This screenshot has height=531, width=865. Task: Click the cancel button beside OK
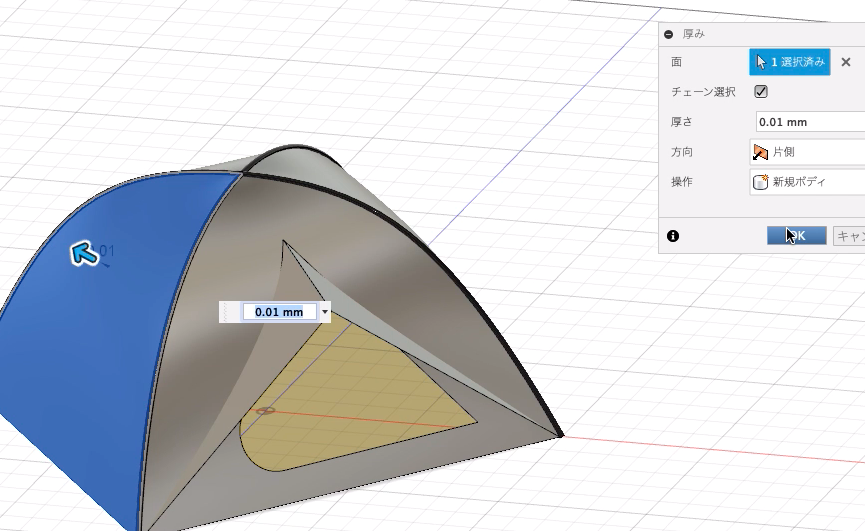coord(848,236)
